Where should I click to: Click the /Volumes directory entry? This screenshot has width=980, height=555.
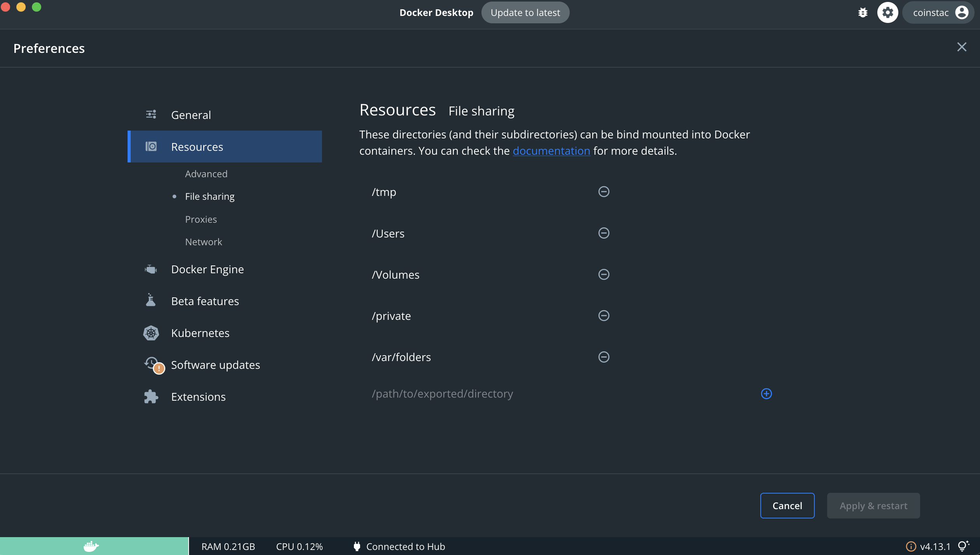pyautogui.click(x=395, y=275)
